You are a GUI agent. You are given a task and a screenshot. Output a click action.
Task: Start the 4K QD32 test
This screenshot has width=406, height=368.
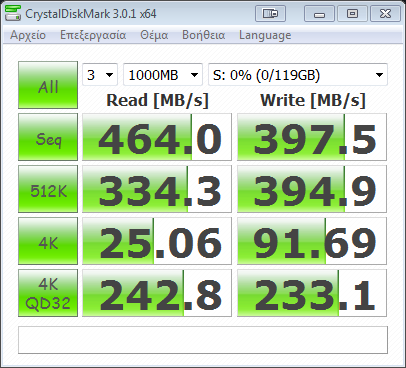48,293
